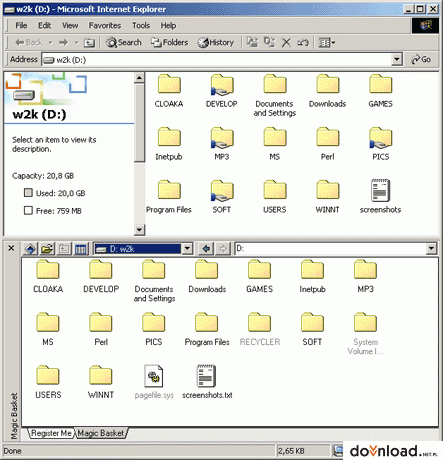This screenshot has width=443, height=460.
Task: Switch to the Register Me tab
Action: point(51,433)
